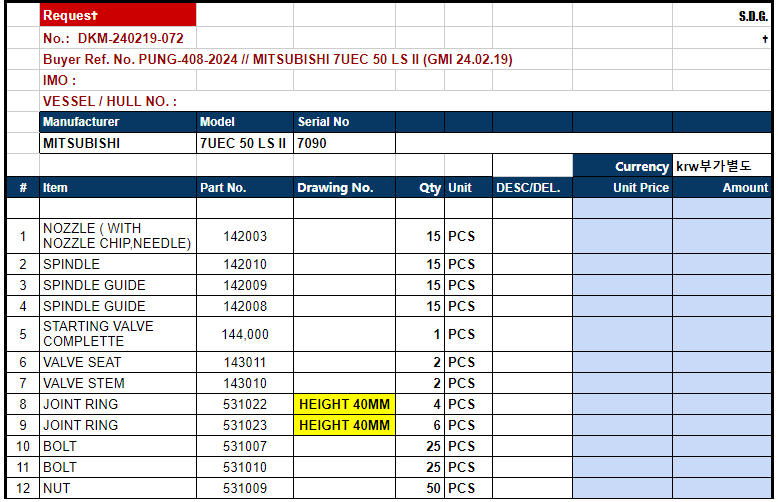Select the BOLT item cell in row 10
Screen dimensions: 778x502
coord(118,446)
